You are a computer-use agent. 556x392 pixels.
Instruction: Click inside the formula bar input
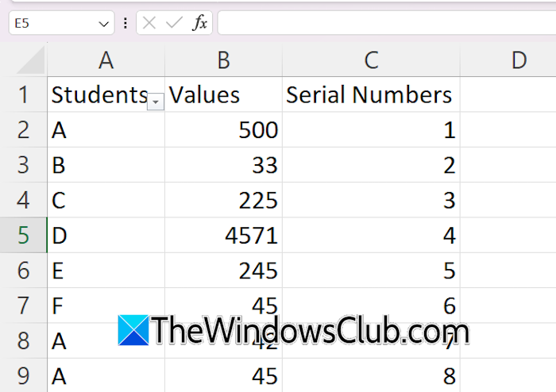387,23
